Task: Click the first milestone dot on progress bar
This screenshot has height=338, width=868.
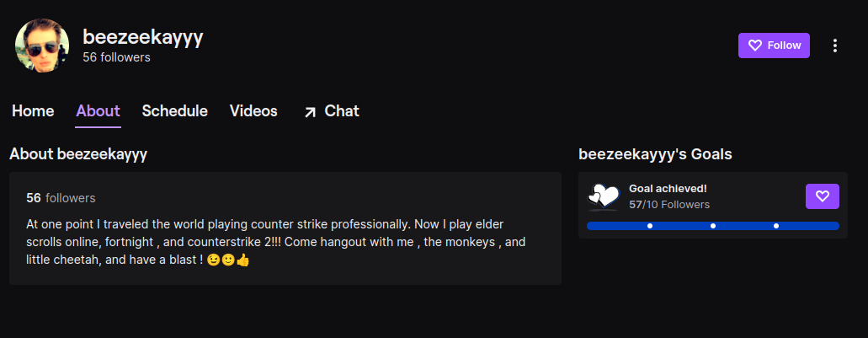Action: click(x=650, y=226)
